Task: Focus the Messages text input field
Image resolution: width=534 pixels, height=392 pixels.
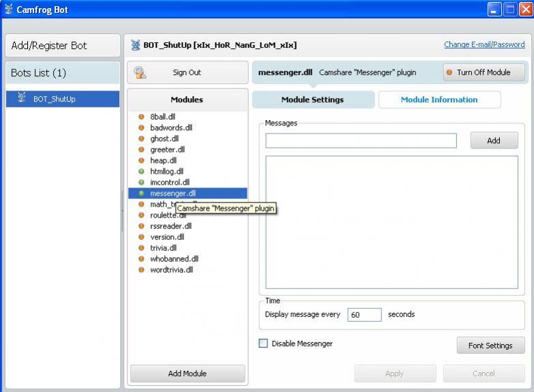Action: tap(361, 140)
